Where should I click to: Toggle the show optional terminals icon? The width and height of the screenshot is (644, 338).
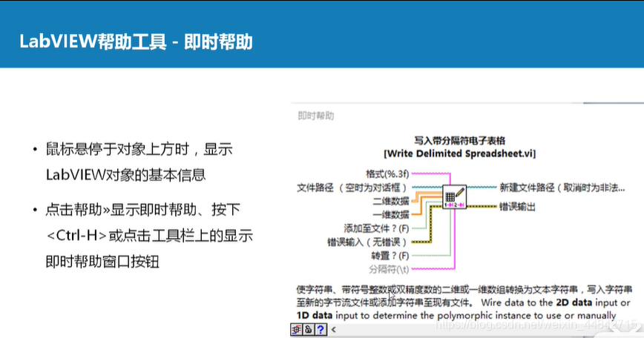(296, 329)
